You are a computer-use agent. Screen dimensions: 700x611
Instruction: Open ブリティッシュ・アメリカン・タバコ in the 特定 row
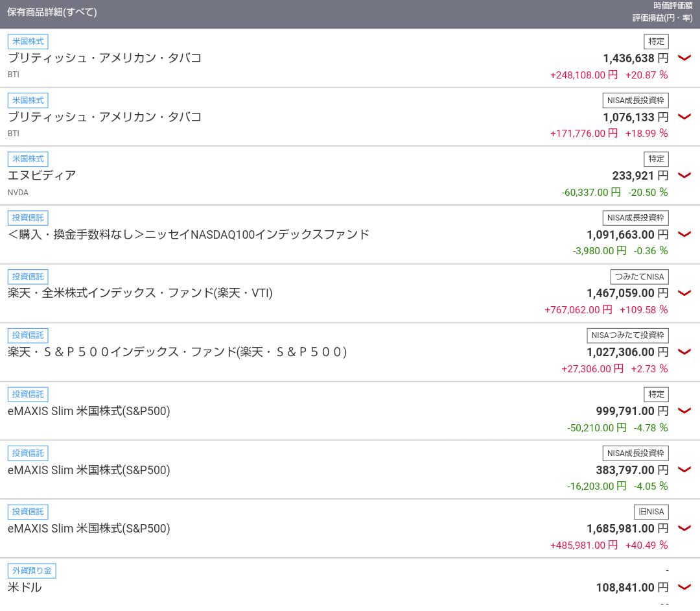click(105, 58)
